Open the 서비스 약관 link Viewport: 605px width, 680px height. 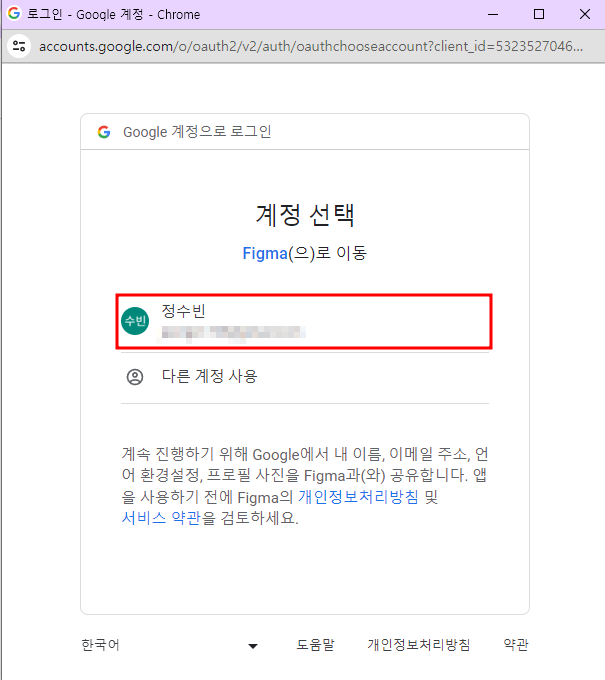pyautogui.click(x=161, y=518)
